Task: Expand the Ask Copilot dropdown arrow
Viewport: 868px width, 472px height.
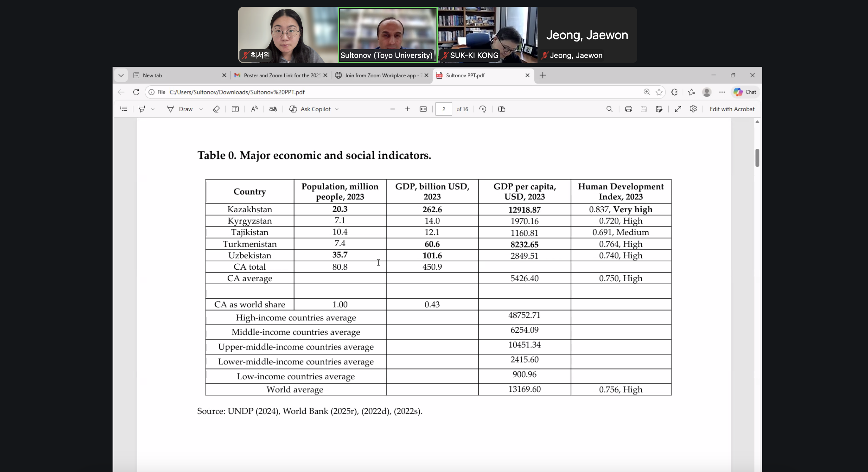Action: (337, 109)
